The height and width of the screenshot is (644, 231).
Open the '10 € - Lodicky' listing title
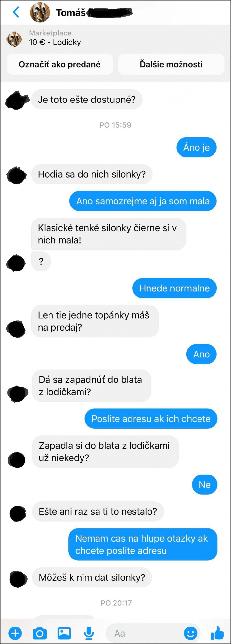pos(55,42)
